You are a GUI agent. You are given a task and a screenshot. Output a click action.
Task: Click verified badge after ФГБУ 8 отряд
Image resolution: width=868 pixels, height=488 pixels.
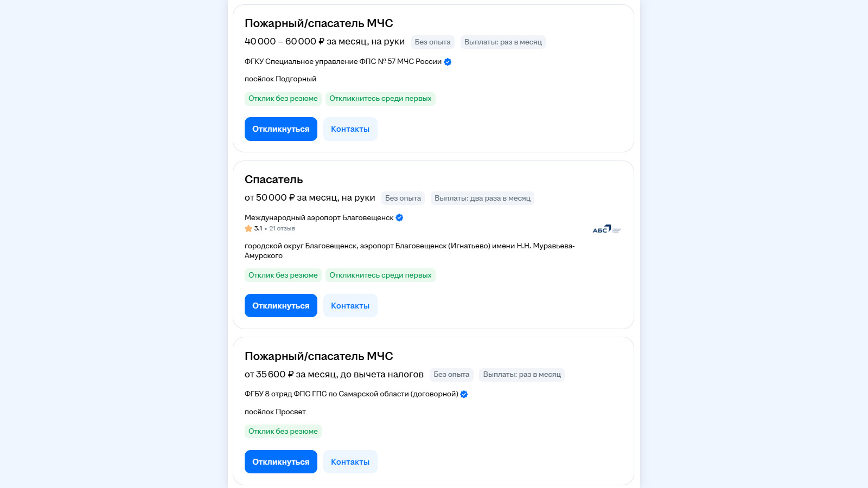coord(464,394)
